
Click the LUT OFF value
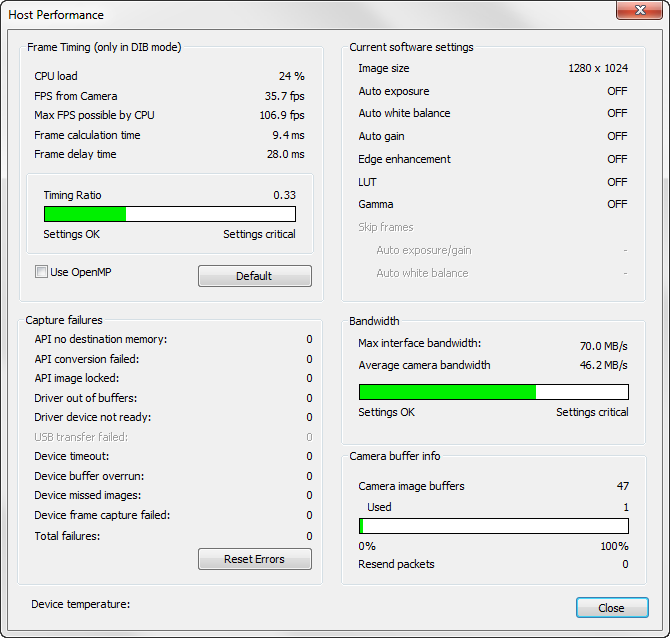[x=617, y=182]
